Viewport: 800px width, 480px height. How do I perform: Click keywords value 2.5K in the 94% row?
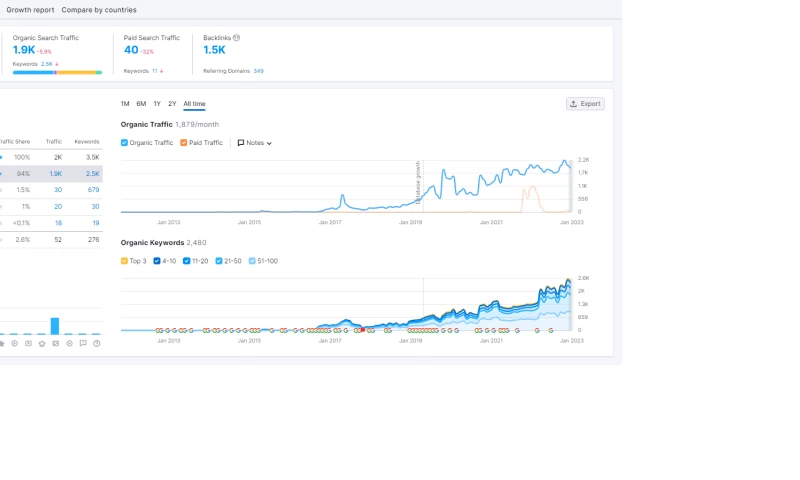tap(93, 174)
